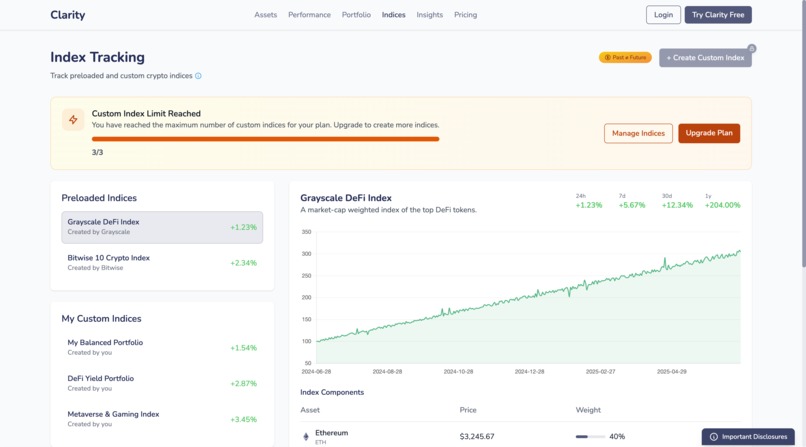
Task: Click the Grayscale DeFi Index chart area
Action: point(528,298)
